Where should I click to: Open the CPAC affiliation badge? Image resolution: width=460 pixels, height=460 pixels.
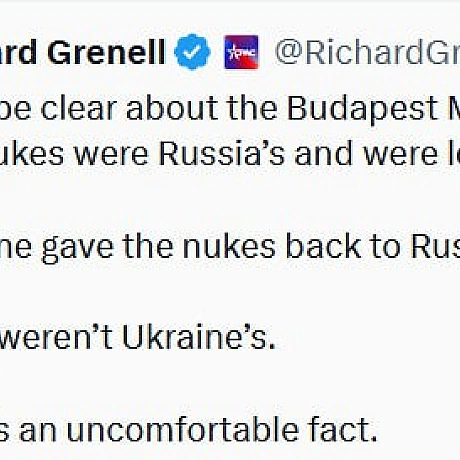point(241,52)
